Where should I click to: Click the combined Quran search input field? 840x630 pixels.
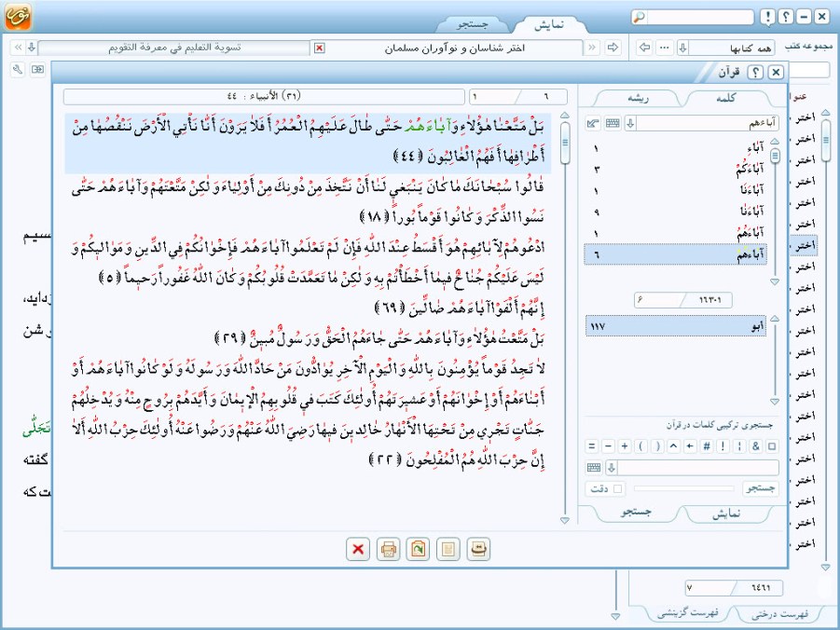click(698, 468)
